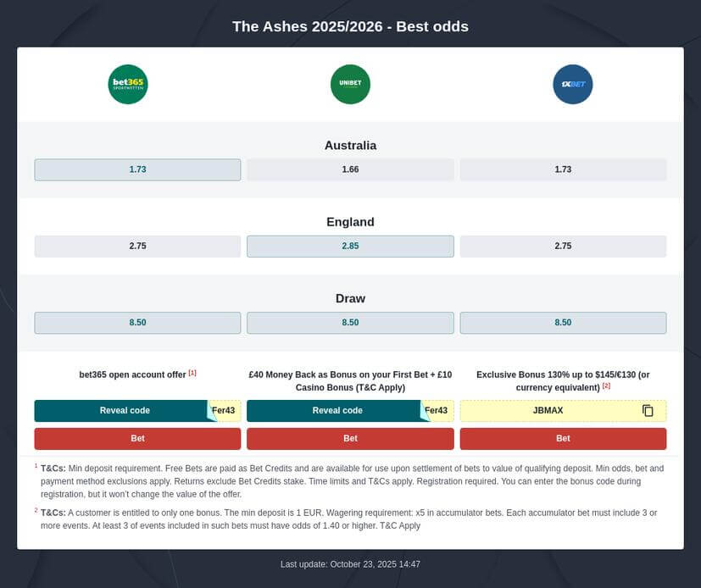Pick 1xBet England odds 2.75

point(563,247)
